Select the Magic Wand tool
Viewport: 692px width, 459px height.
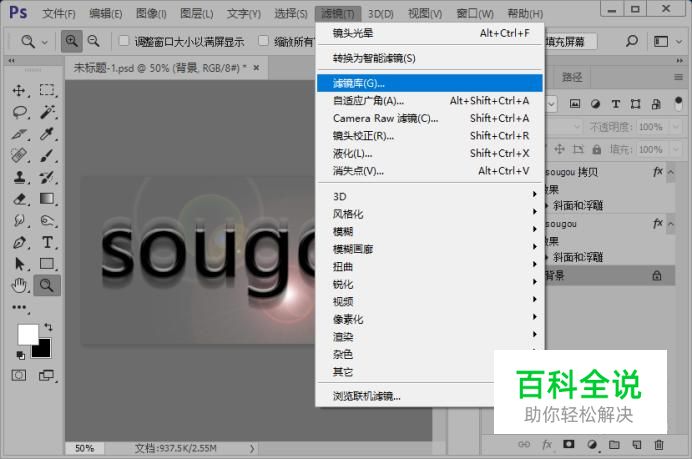click(47, 112)
